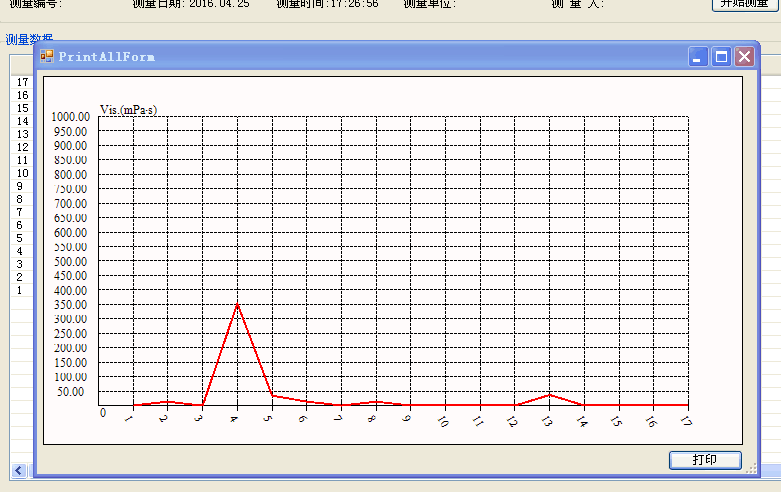
Task: Minimize the PrintAllForm window
Action: (698, 57)
